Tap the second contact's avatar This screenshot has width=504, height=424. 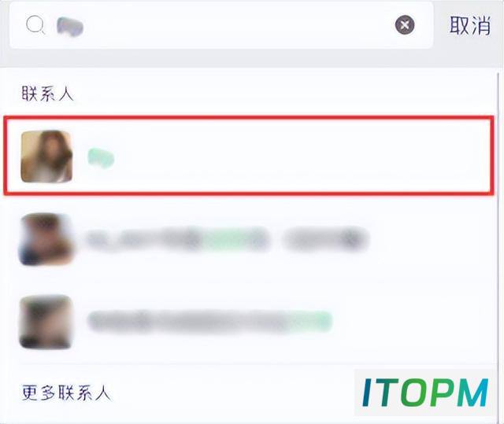[46, 239]
